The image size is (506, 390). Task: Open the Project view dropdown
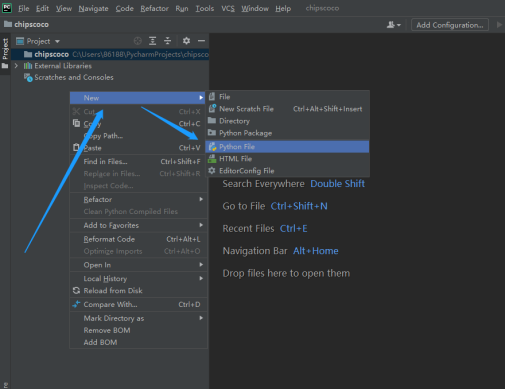38,41
